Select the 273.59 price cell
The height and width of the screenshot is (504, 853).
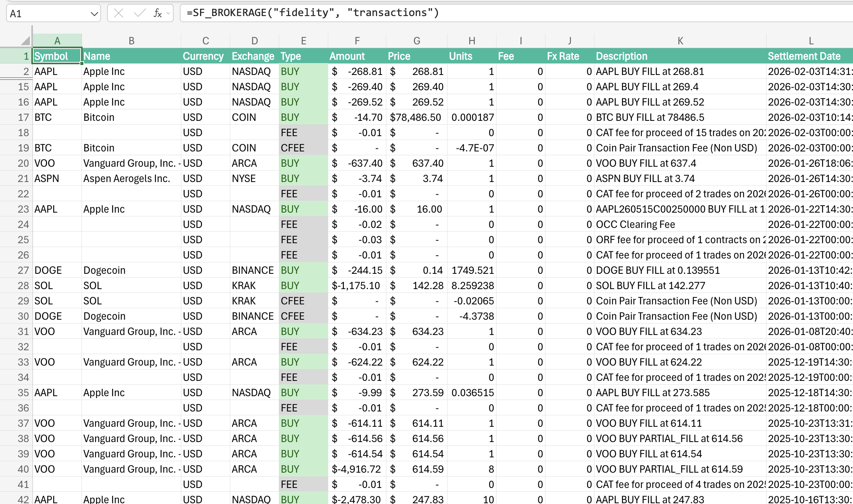[417, 392]
